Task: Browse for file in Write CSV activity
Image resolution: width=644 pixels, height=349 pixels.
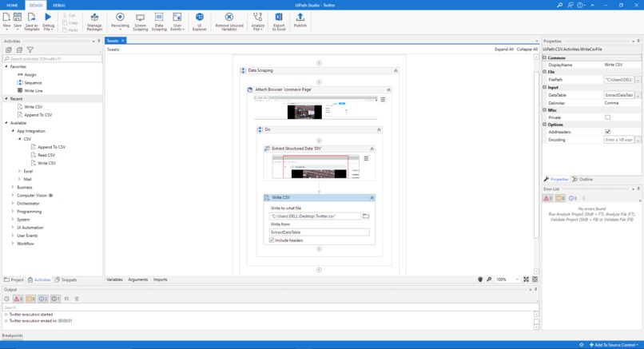Action: [x=366, y=216]
